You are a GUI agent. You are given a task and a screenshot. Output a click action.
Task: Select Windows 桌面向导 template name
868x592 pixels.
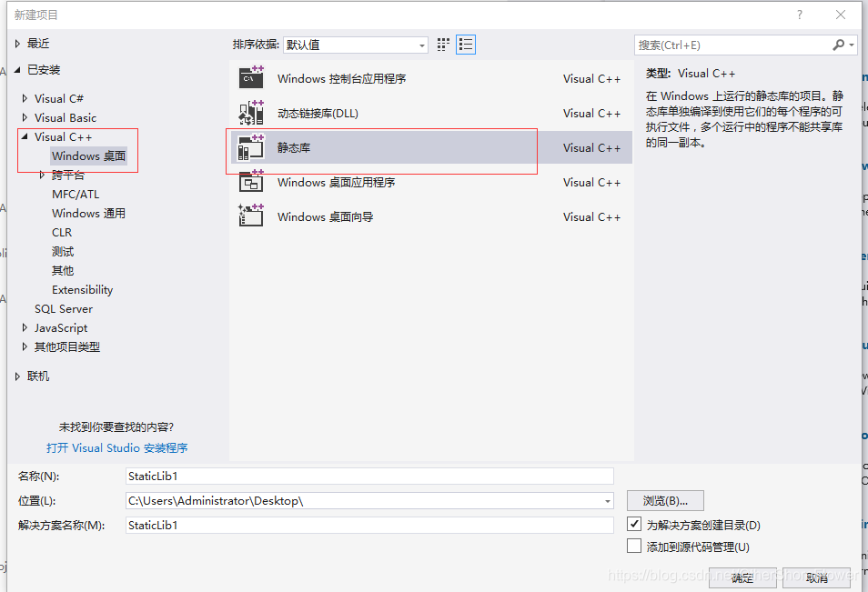tap(326, 216)
